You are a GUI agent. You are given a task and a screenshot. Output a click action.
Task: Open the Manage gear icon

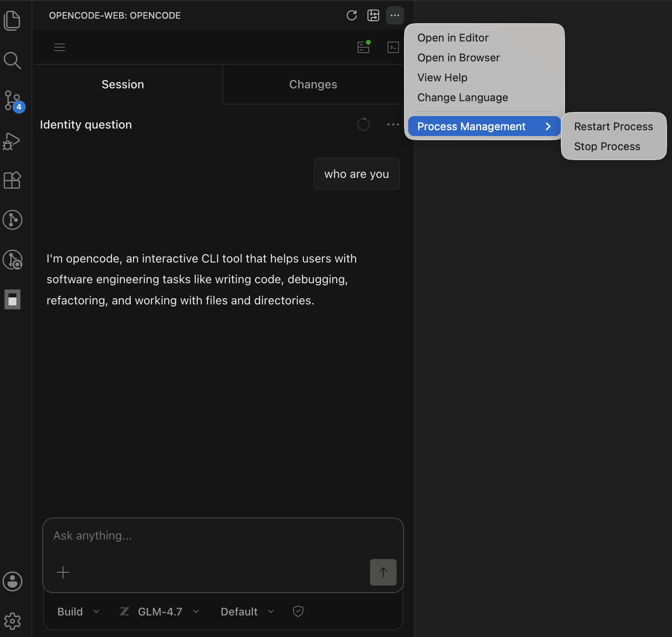click(12, 621)
